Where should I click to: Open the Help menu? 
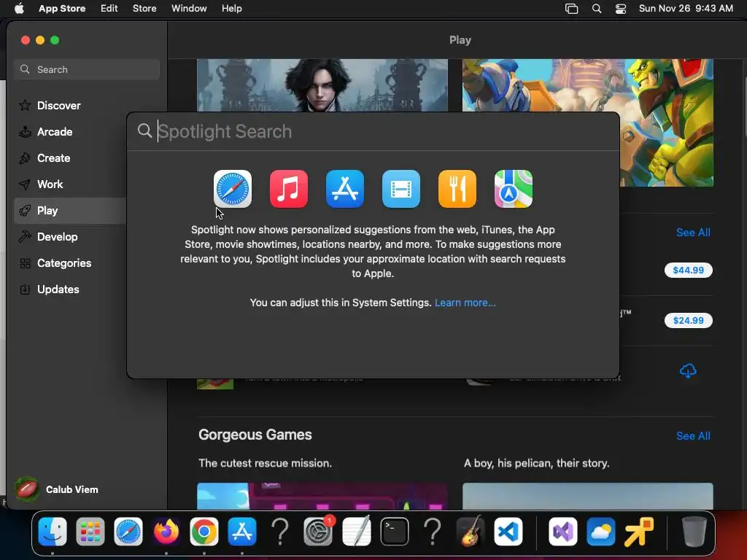coord(231,9)
